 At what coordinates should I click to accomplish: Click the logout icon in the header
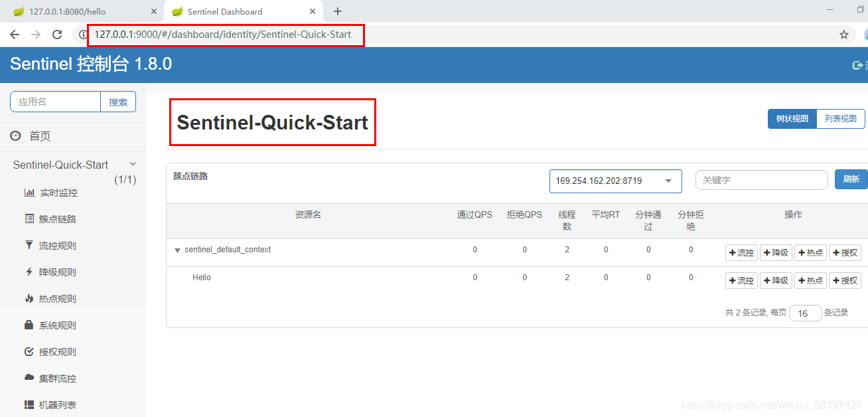[x=856, y=65]
